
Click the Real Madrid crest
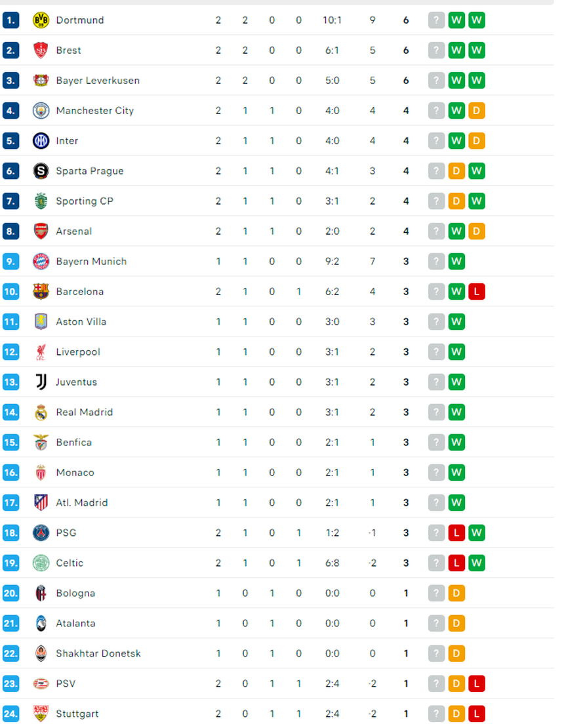[x=41, y=412]
